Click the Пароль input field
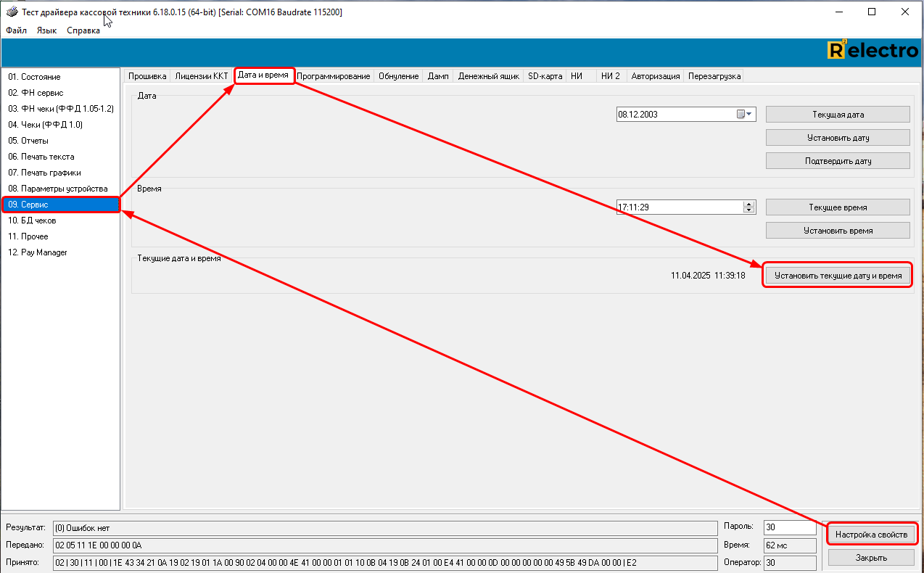924x573 pixels. (790, 527)
